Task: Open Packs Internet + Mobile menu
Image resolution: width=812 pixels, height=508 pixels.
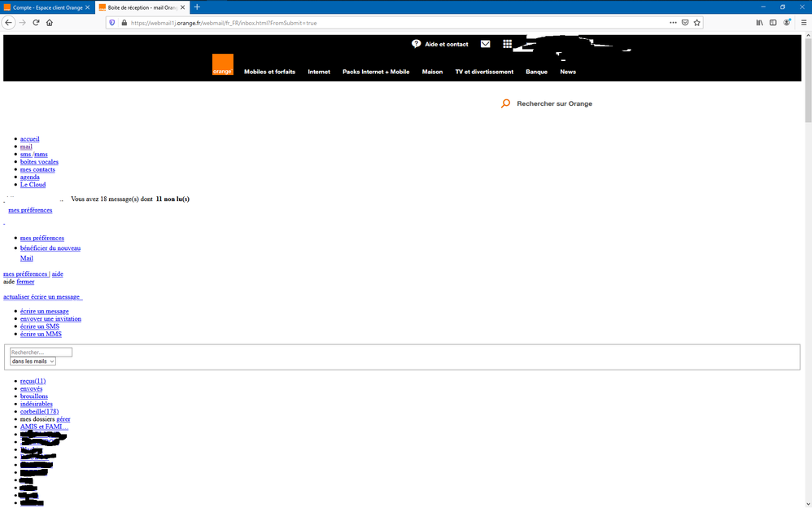Action: (376, 72)
